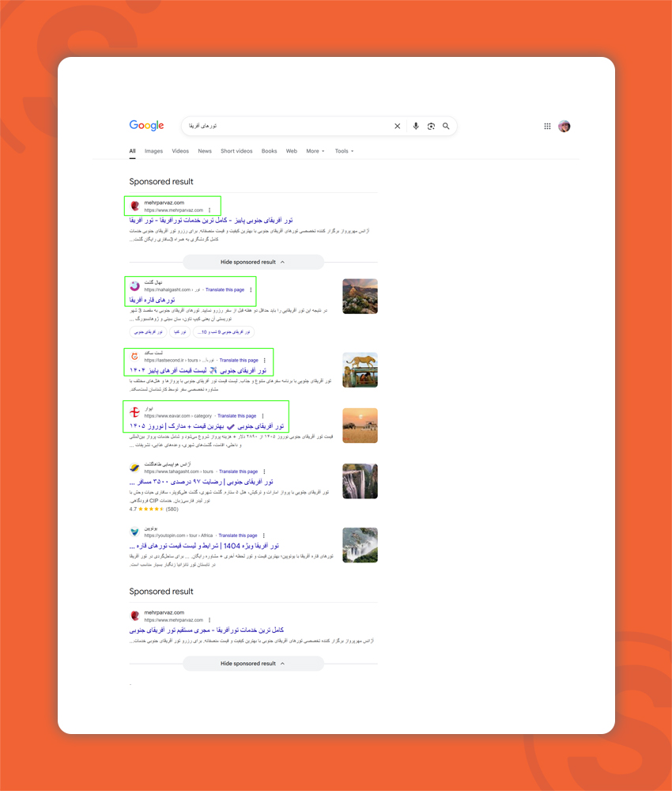
Task: Open the Tools dropdown
Action: point(344,151)
